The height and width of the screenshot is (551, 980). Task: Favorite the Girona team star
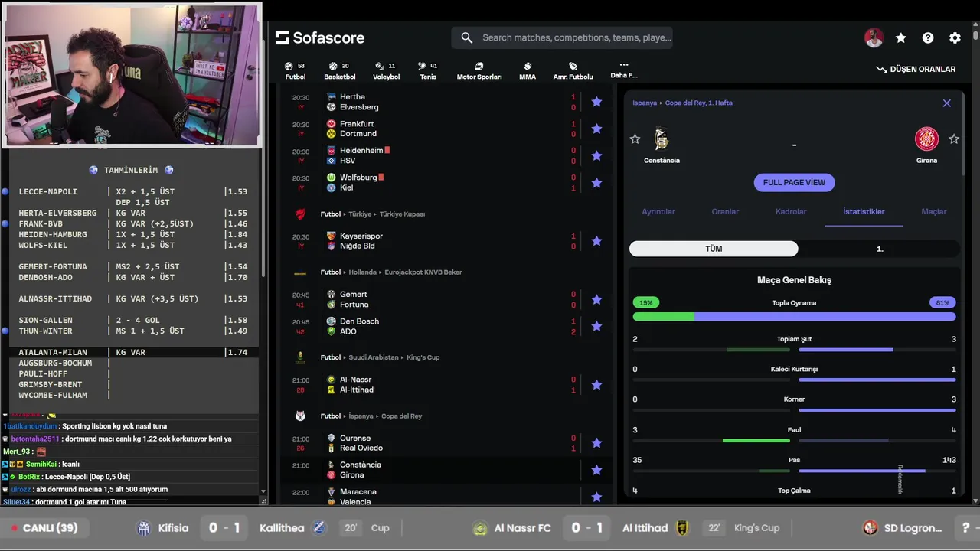[x=954, y=139]
